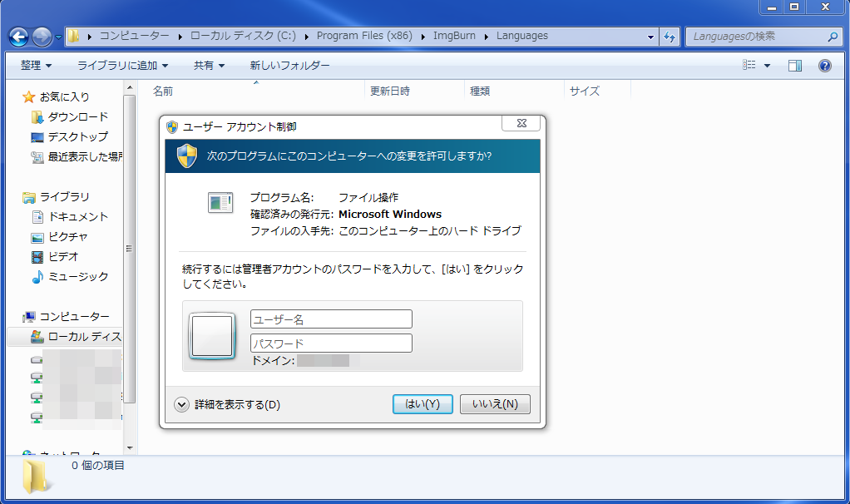The width and height of the screenshot is (850, 504).
Task: Select ビデオ library
Action: (x=63, y=256)
